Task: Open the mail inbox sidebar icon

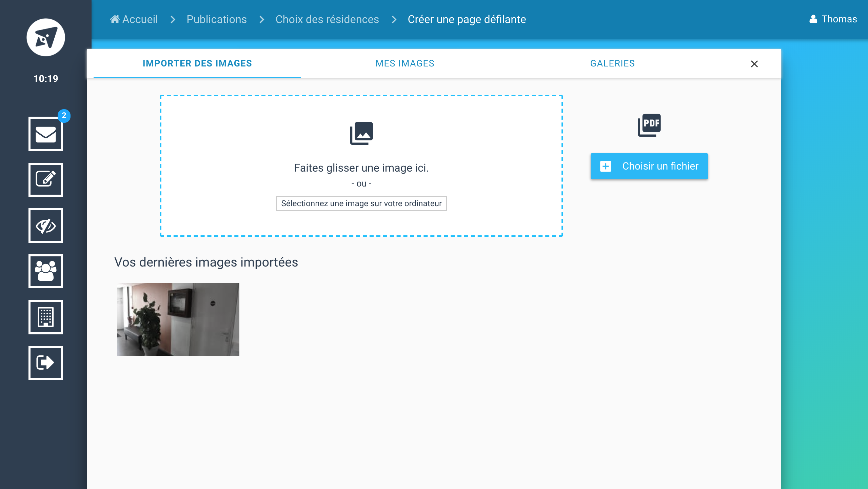Action: tap(46, 134)
